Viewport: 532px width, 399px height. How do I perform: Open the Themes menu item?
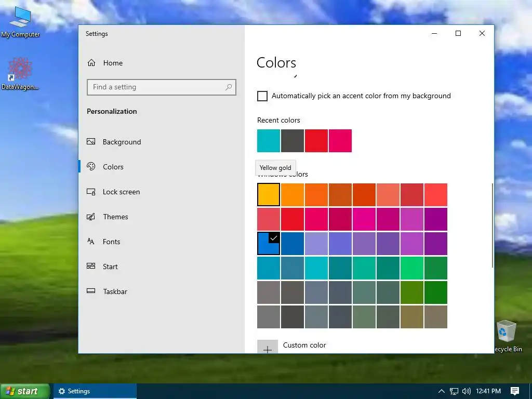click(x=162, y=217)
